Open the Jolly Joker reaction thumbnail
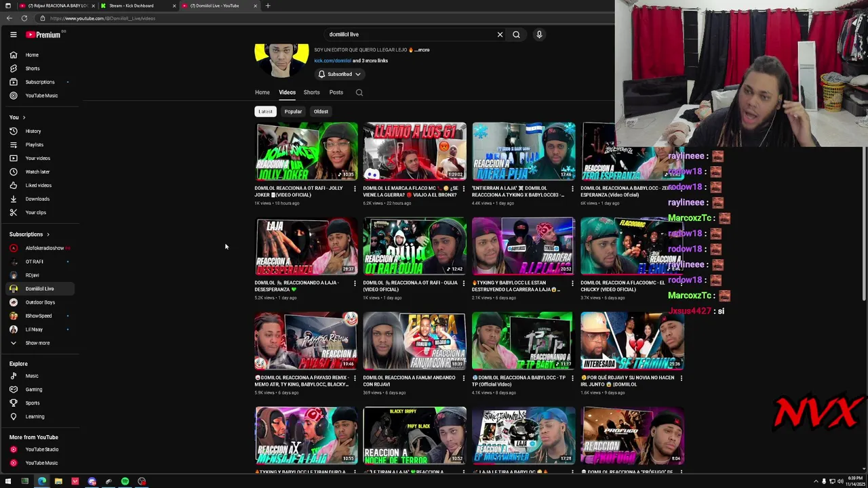The width and height of the screenshot is (868, 488). click(307, 151)
